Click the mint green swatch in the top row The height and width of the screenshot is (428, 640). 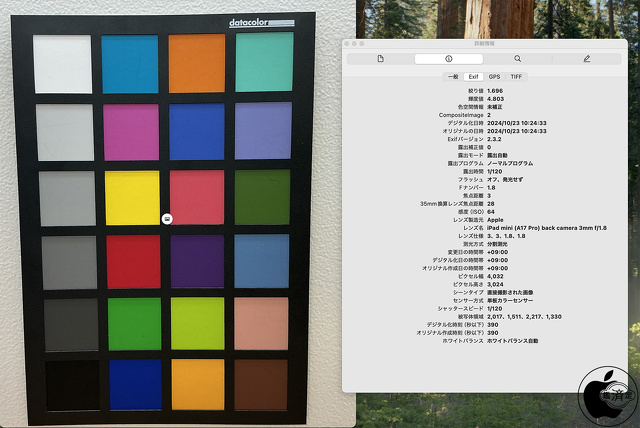pyautogui.click(x=264, y=63)
